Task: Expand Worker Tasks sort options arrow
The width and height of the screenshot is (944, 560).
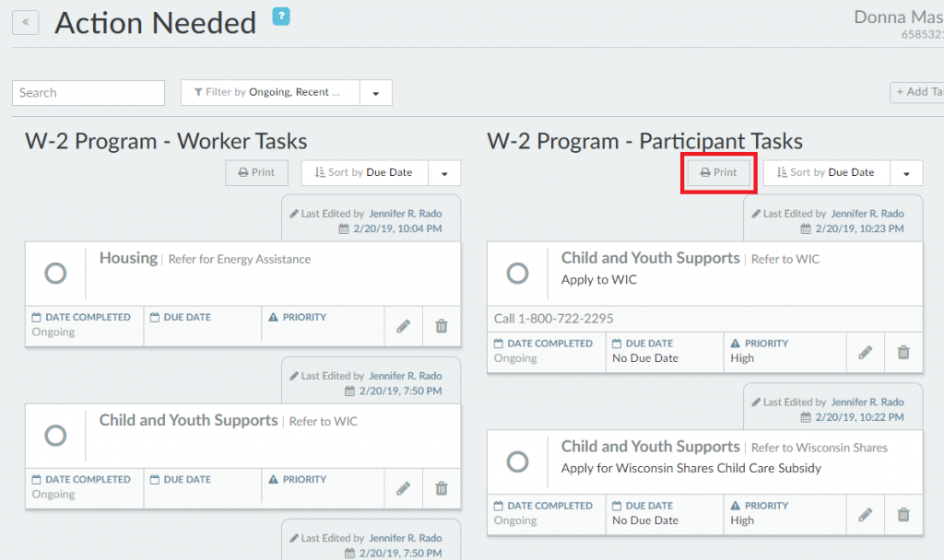Action: point(444,173)
